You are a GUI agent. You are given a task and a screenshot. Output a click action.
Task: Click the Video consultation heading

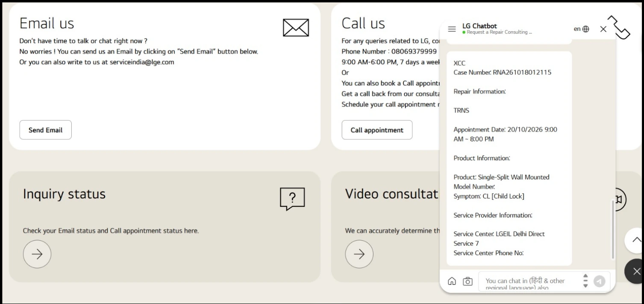click(392, 194)
